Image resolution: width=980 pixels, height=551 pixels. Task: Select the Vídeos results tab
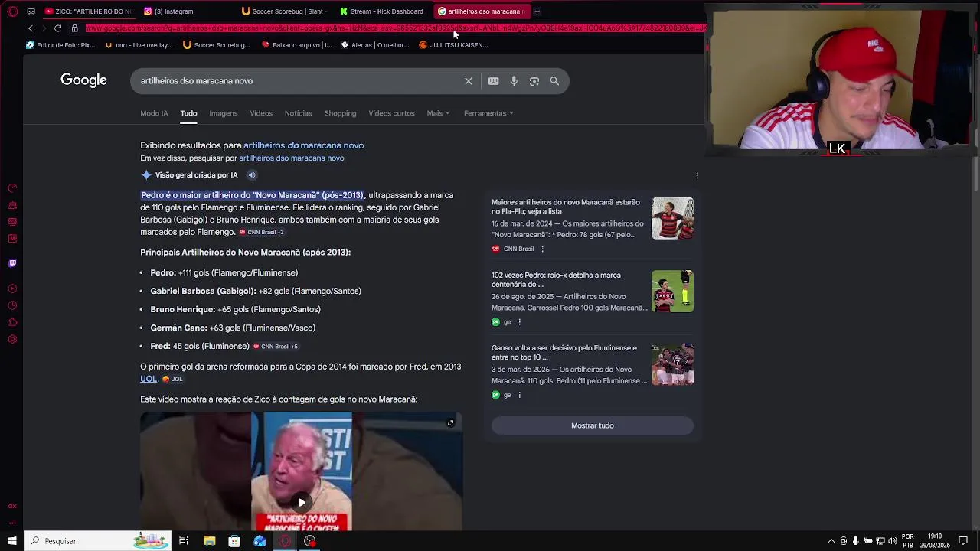261,113
